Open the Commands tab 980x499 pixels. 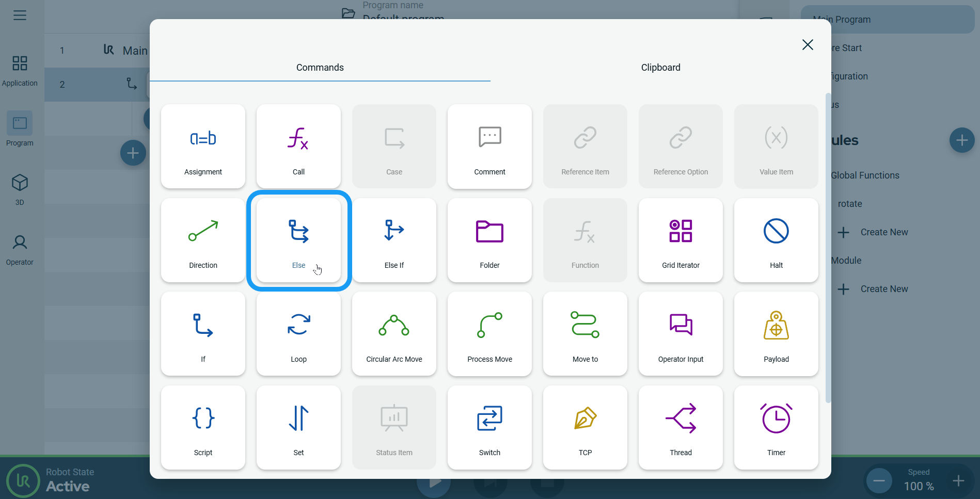(x=320, y=68)
